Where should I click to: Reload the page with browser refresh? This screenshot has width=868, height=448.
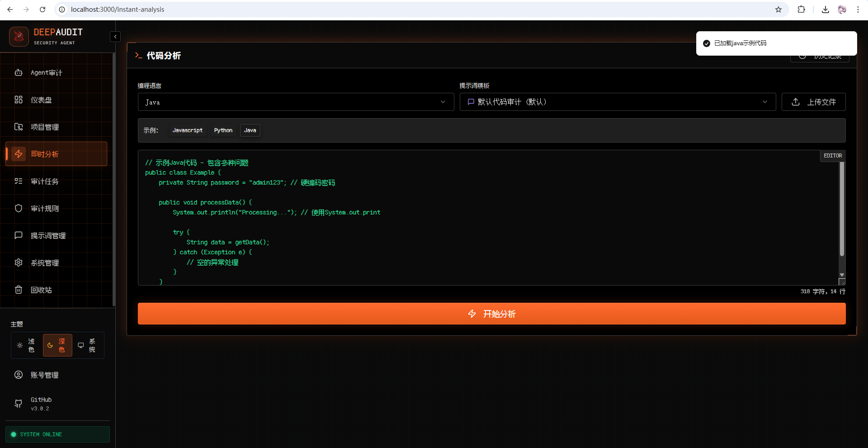point(42,10)
